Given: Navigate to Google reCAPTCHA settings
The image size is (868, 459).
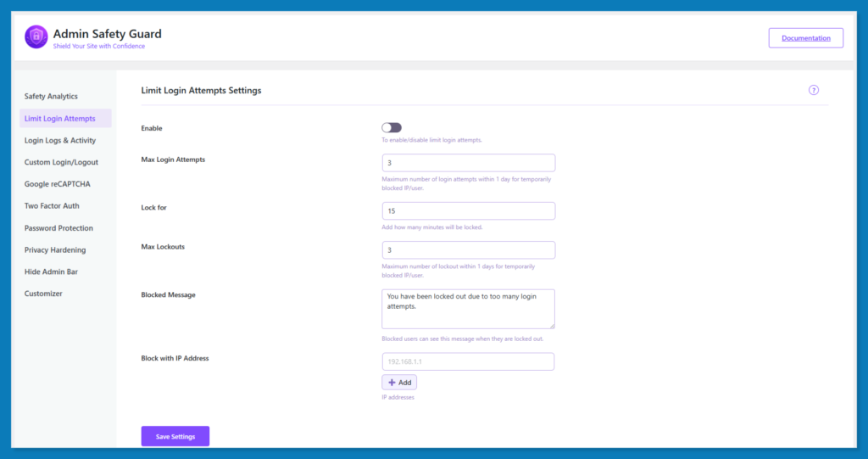Looking at the screenshot, I should click(58, 184).
